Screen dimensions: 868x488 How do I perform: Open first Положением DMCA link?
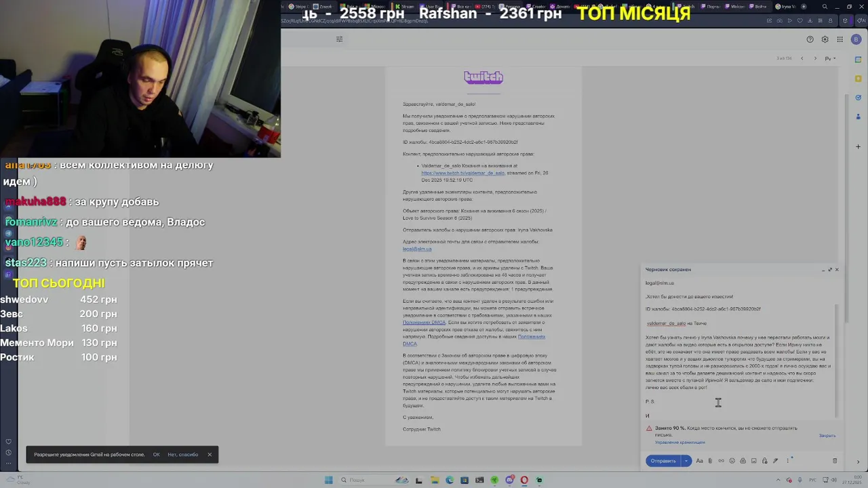(424, 323)
